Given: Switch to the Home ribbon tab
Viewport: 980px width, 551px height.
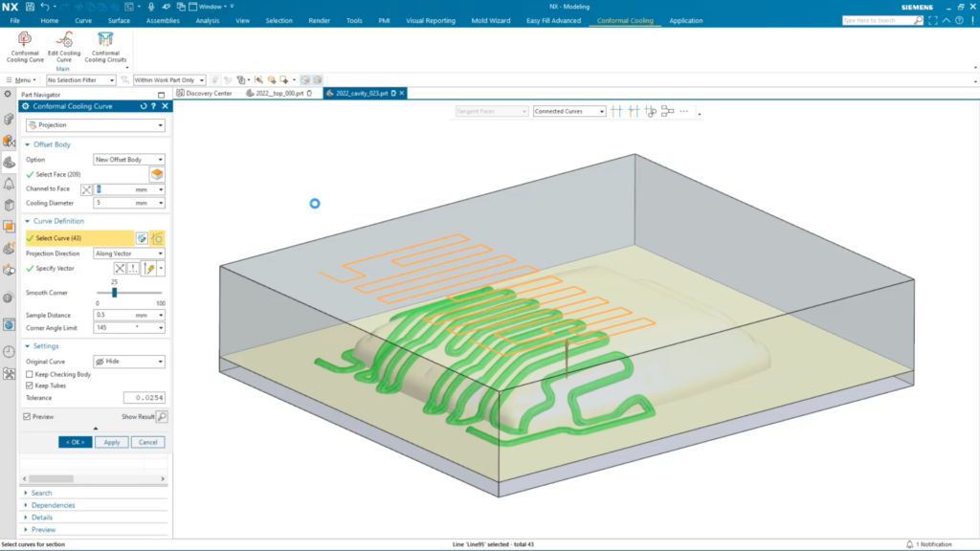Looking at the screenshot, I should click(50, 21).
